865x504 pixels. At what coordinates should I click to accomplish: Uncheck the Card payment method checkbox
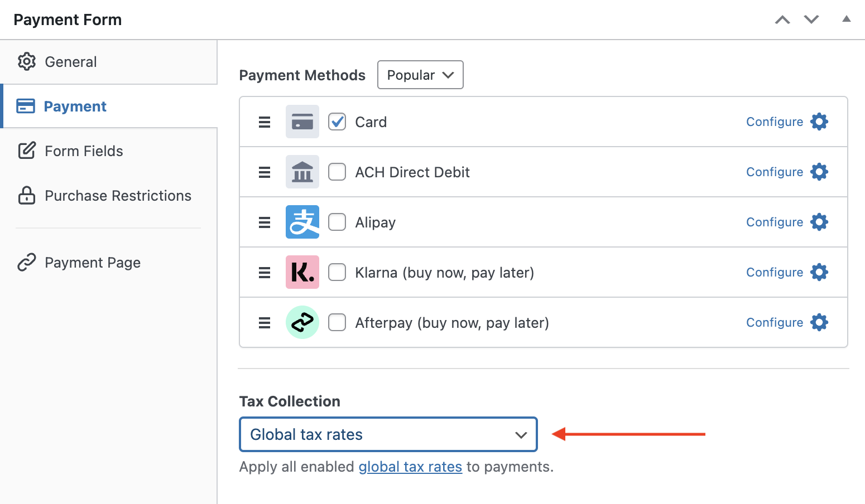(x=337, y=122)
